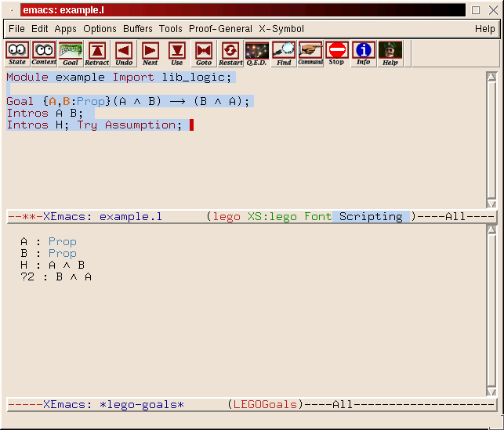Image resolution: width=504 pixels, height=430 pixels.
Task: Expand the Options menu
Action: (100, 29)
